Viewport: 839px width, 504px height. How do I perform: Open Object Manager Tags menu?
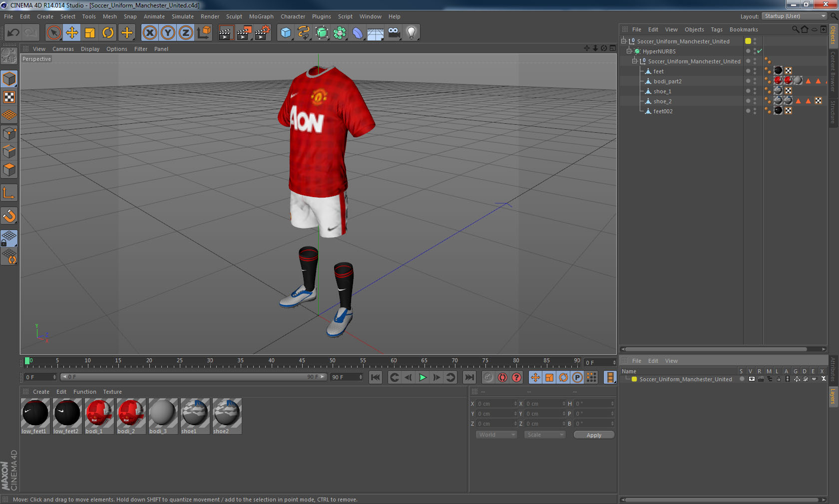point(717,29)
